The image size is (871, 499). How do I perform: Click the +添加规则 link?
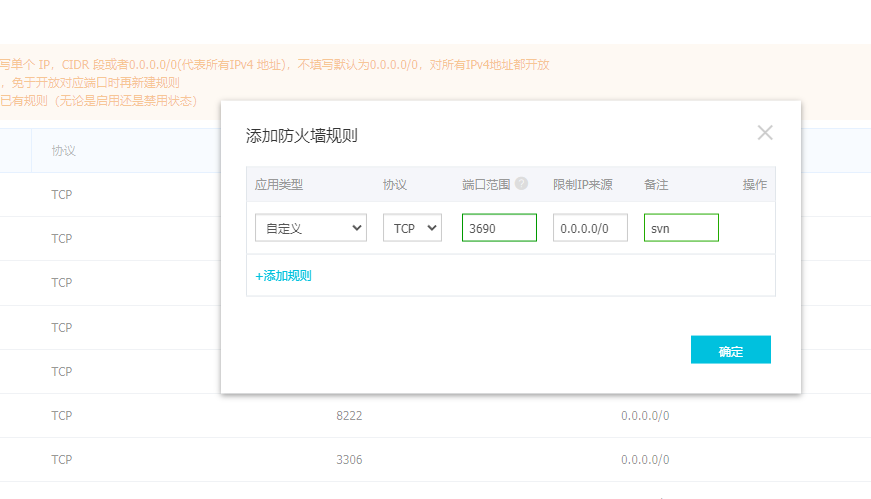pyautogui.click(x=283, y=275)
